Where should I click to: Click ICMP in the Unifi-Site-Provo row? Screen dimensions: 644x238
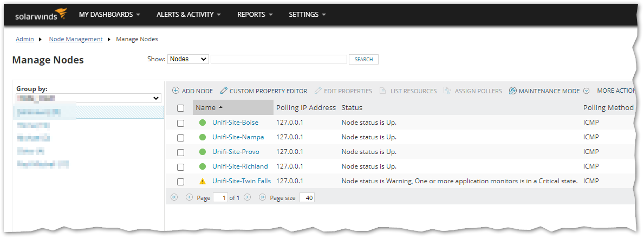591,152
